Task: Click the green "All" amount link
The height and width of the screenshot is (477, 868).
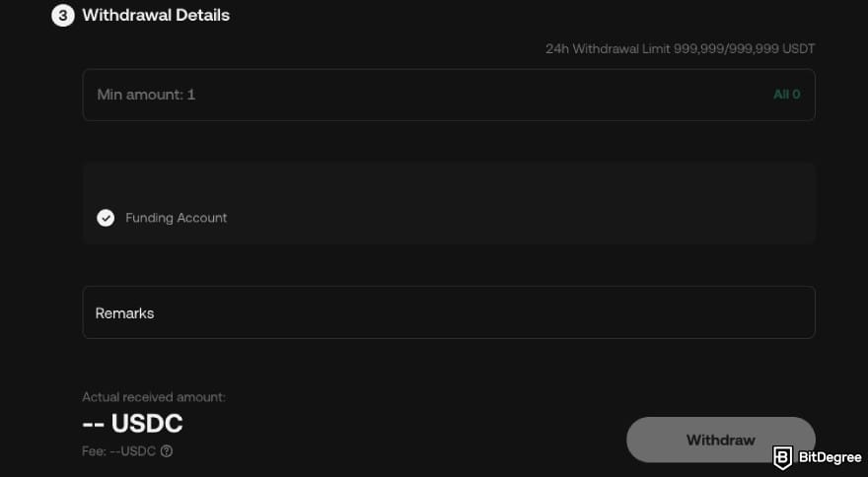Action: (780, 95)
